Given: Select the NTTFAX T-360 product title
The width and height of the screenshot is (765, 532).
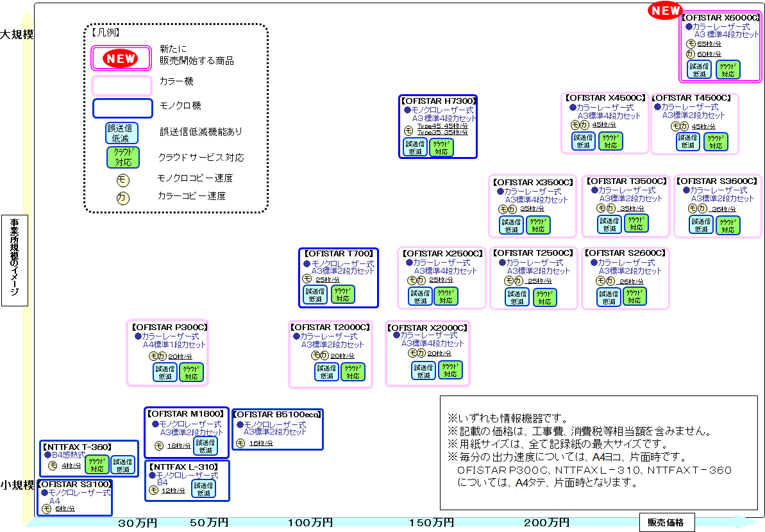Looking at the screenshot, I should (77, 447).
